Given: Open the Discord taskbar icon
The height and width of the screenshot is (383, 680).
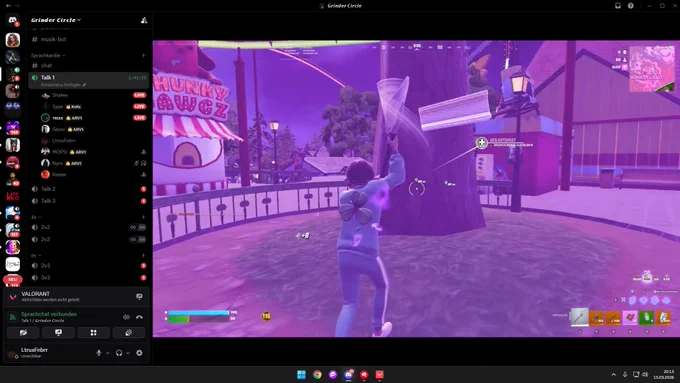Looking at the screenshot, I should [x=348, y=375].
